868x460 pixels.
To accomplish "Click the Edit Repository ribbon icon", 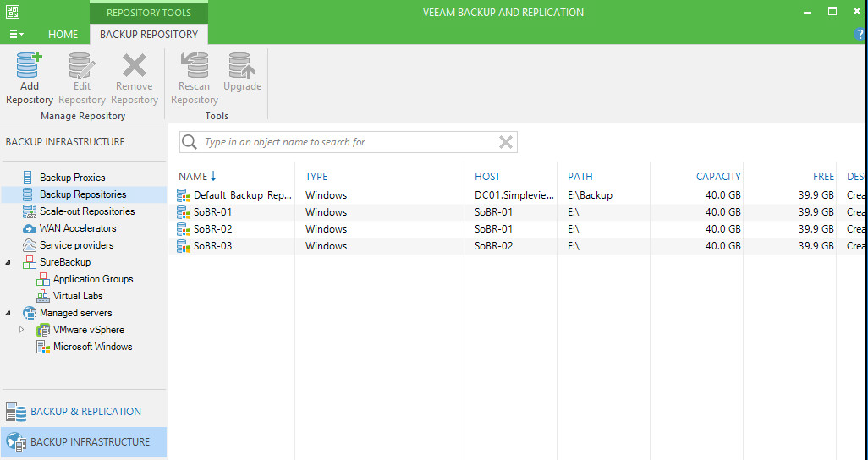I will point(82,66).
